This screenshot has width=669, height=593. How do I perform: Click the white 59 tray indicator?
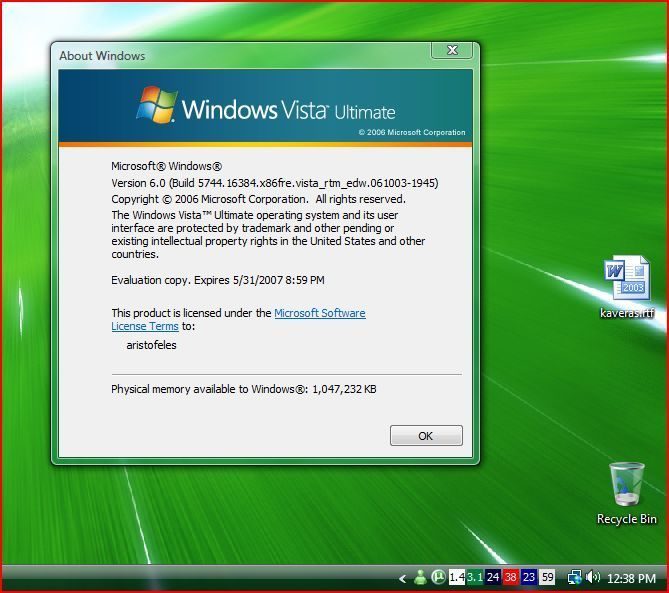pos(547,578)
